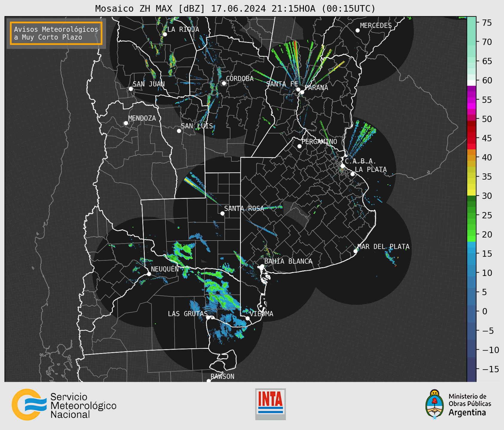This screenshot has height=430, width=504.
Task: Click the INTA logo
Action: click(x=270, y=404)
